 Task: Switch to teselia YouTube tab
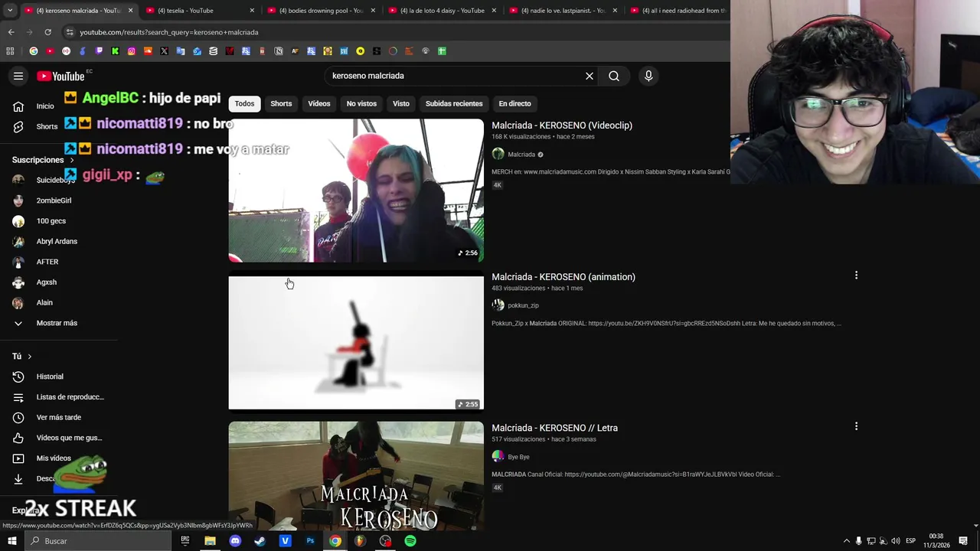tap(198, 11)
